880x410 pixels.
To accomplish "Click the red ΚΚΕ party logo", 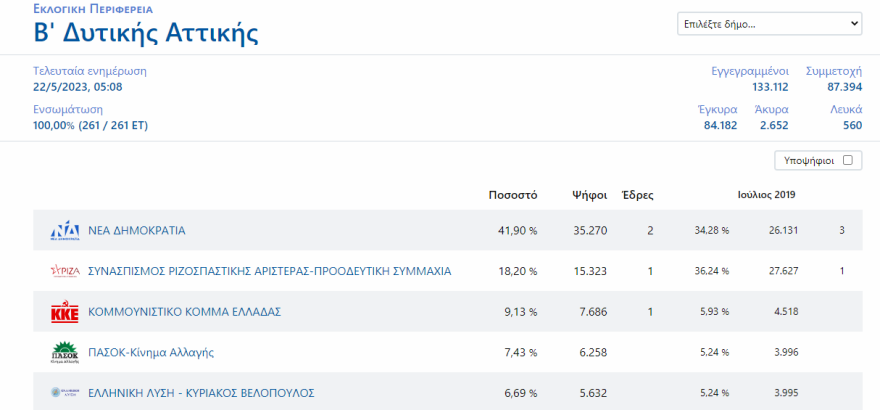I will [64, 312].
